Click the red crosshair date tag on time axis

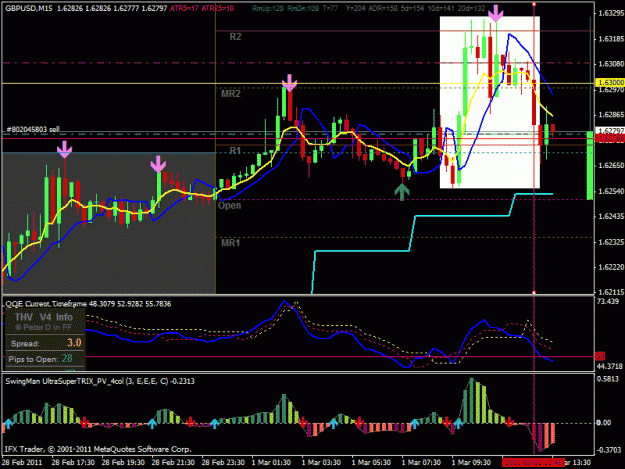click(x=533, y=462)
